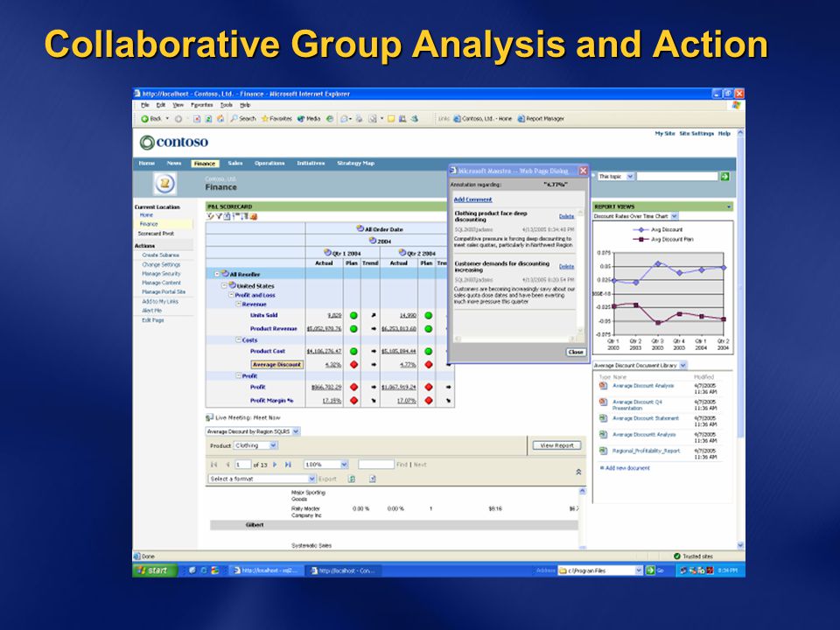The width and height of the screenshot is (840, 630).
Task: Open Mail icon in IE toolbar
Action: pos(346,119)
